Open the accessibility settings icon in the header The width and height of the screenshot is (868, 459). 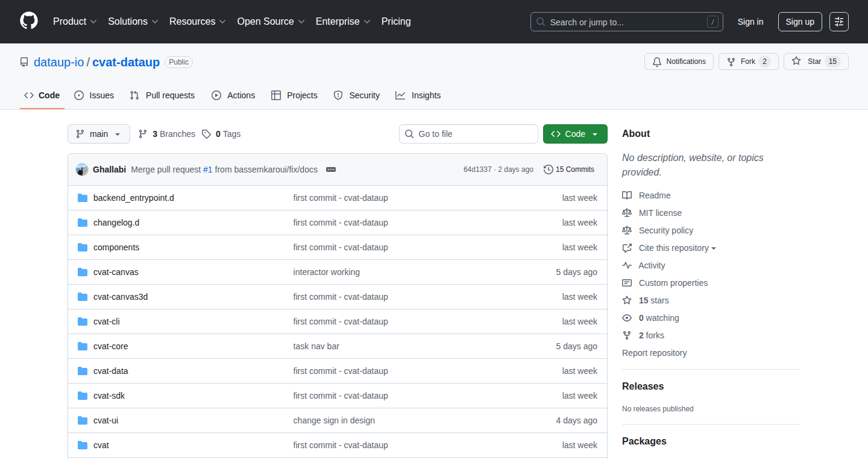coord(838,22)
